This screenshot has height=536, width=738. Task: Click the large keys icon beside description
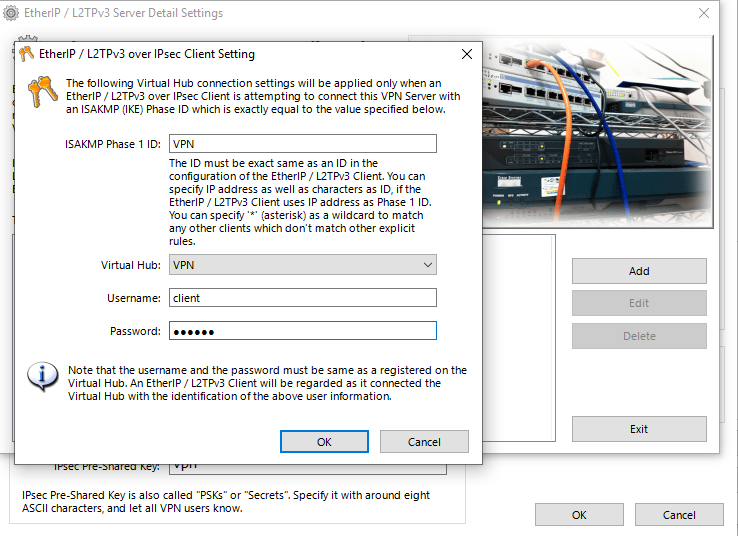(43, 92)
